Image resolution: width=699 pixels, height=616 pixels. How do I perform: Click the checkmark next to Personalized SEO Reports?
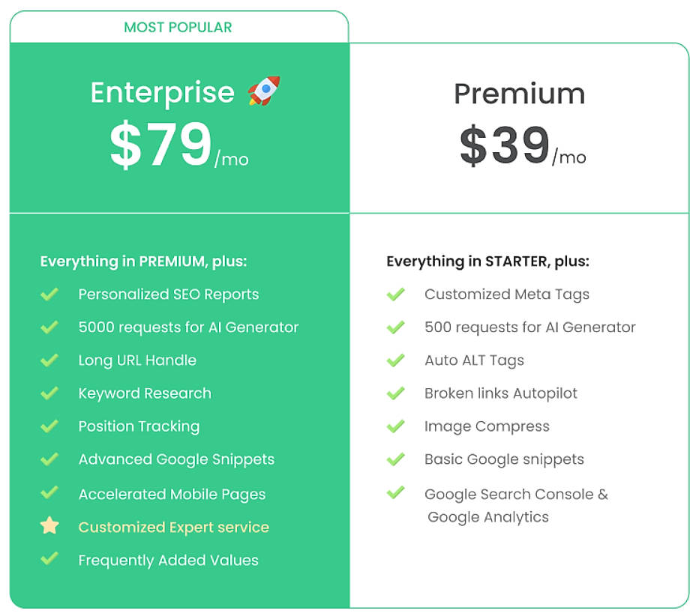(49, 295)
